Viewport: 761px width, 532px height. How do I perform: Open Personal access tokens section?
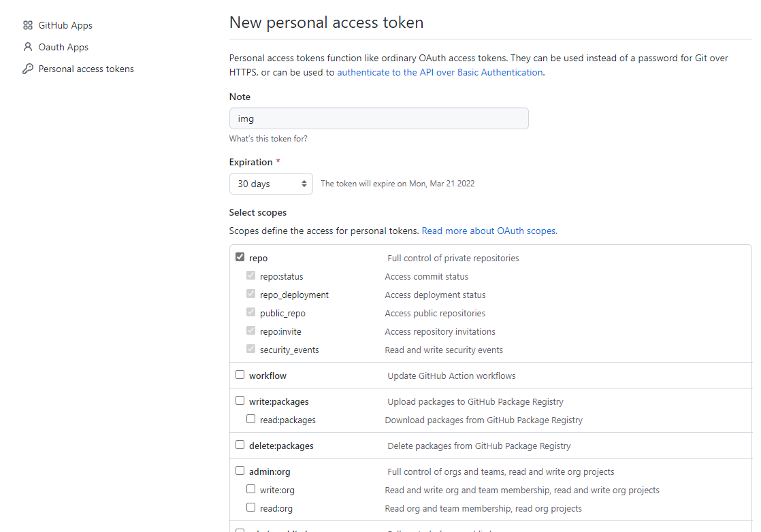(86, 69)
